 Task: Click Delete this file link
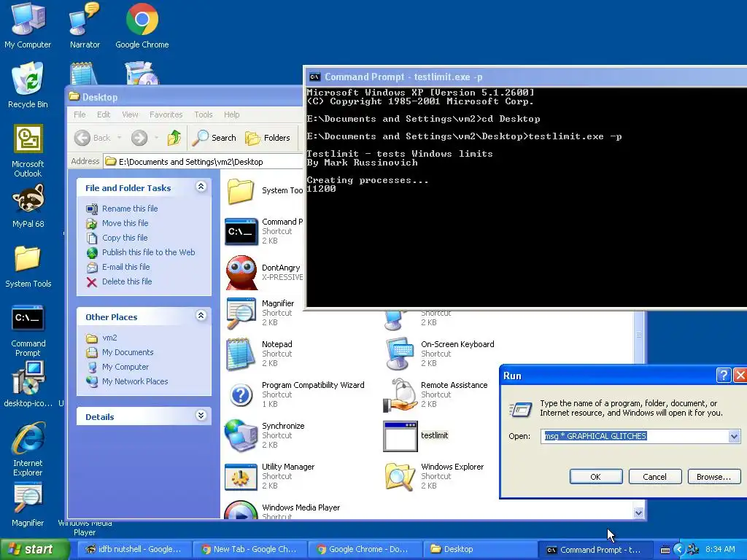click(127, 281)
